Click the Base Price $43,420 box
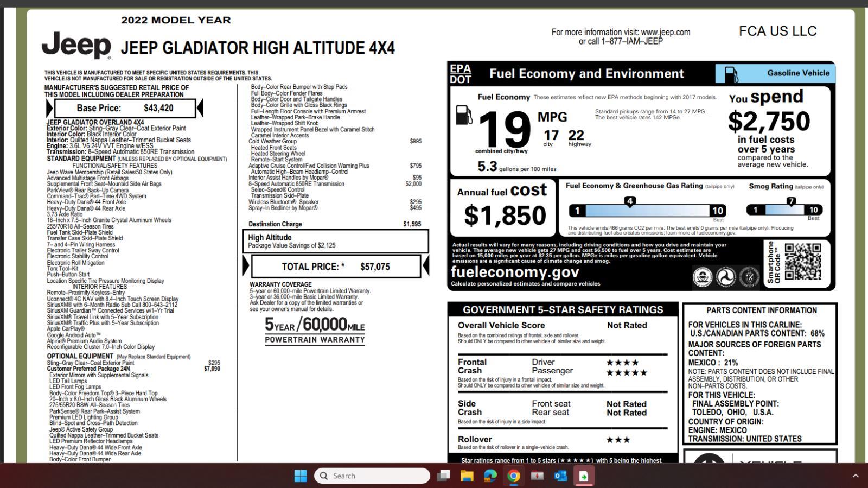 point(125,108)
